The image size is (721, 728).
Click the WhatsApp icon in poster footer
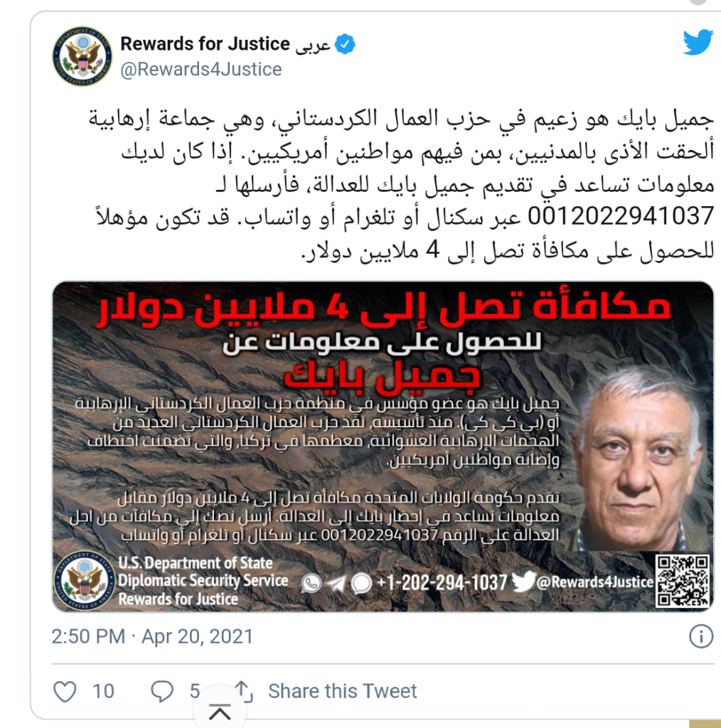coord(311,583)
